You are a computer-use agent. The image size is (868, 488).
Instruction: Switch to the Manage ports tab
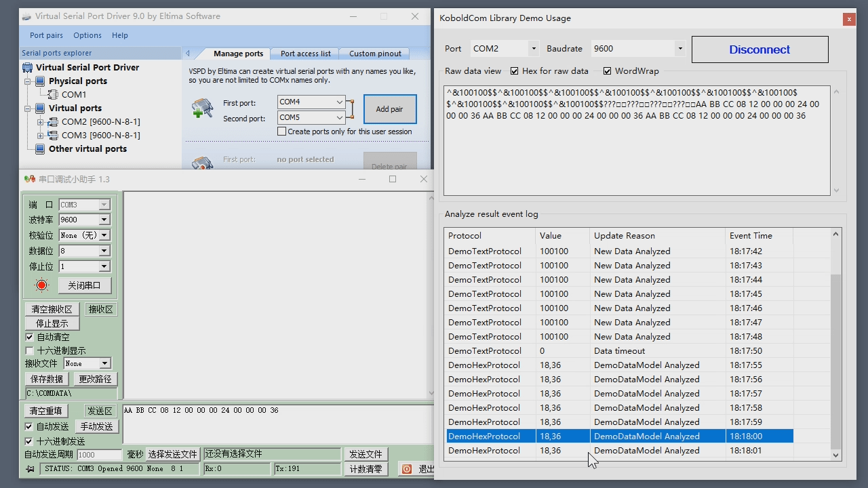click(238, 54)
